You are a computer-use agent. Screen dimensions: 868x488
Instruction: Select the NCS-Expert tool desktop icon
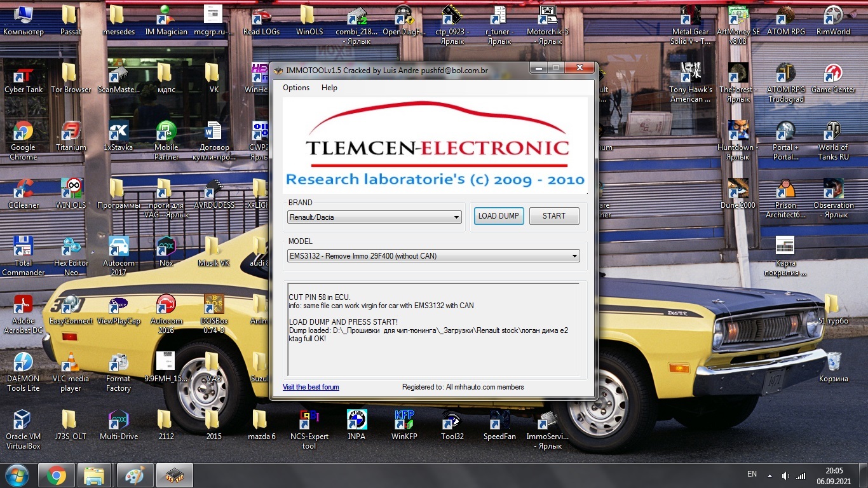tap(309, 430)
